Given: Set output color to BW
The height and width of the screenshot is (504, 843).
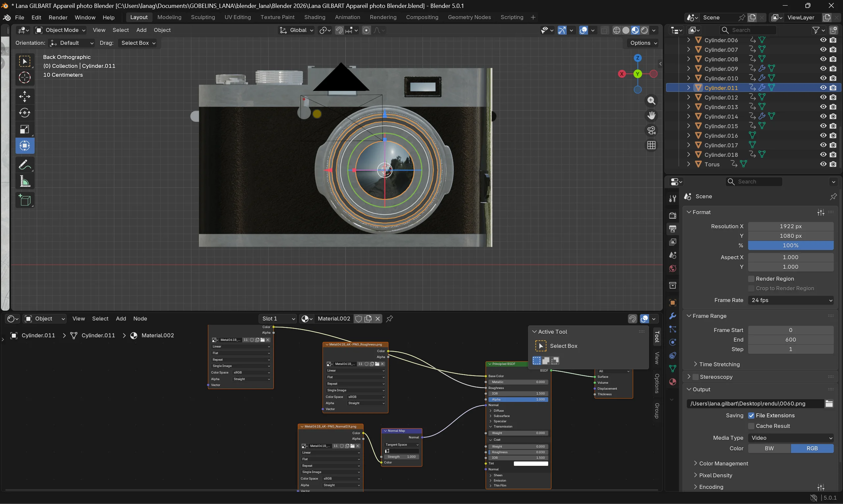Looking at the screenshot, I should click(x=769, y=448).
